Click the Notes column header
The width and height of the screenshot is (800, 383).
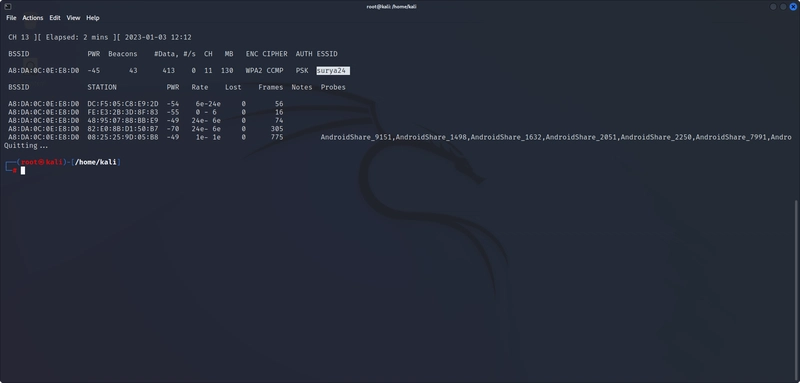(x=302, y=87)
